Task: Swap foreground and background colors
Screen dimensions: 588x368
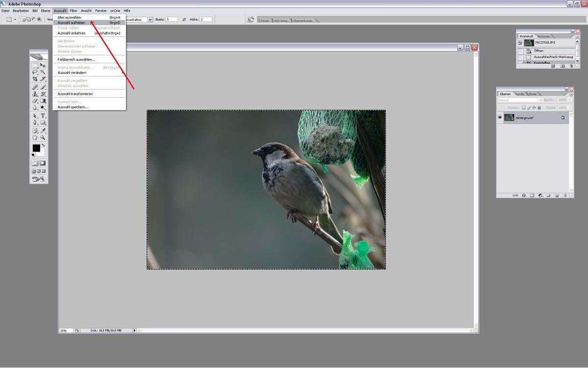Action: [43, 145]
